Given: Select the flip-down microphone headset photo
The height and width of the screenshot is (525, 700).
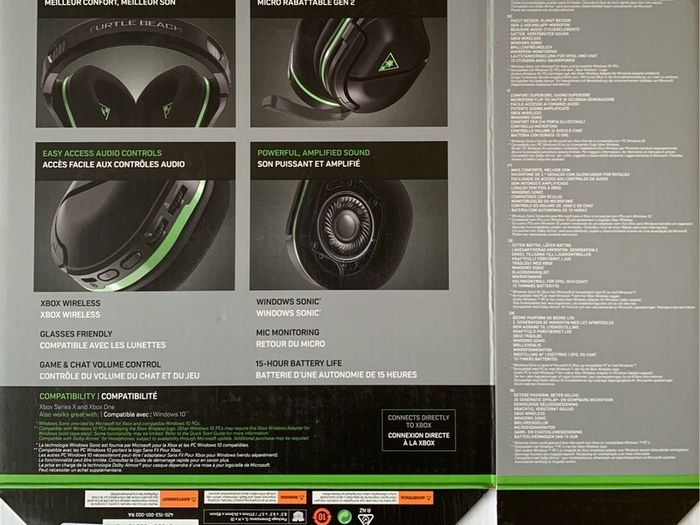Looking at the screenshot, I should point(349,72).
